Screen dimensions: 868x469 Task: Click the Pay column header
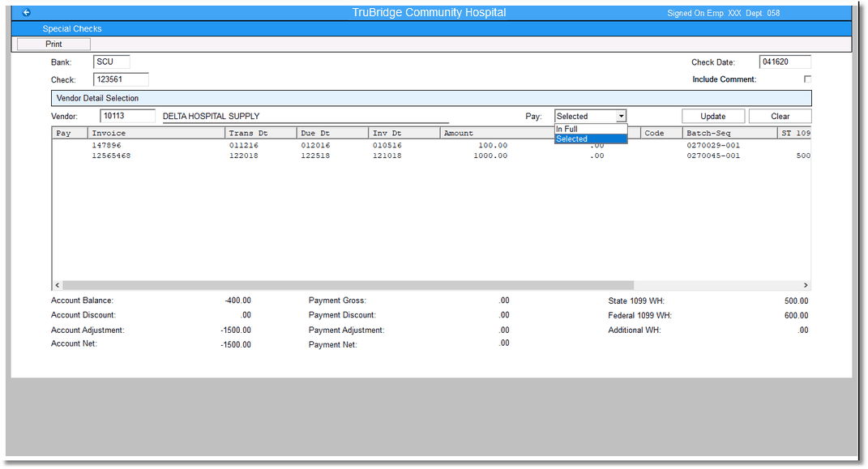pos(70,134)
